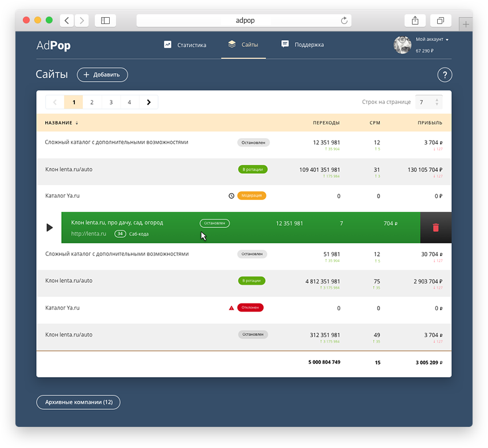Image resolution: width=488 pixels, height=448 pixels.
Task: Start the highlighted site with play icon
Action: point(49,227)
